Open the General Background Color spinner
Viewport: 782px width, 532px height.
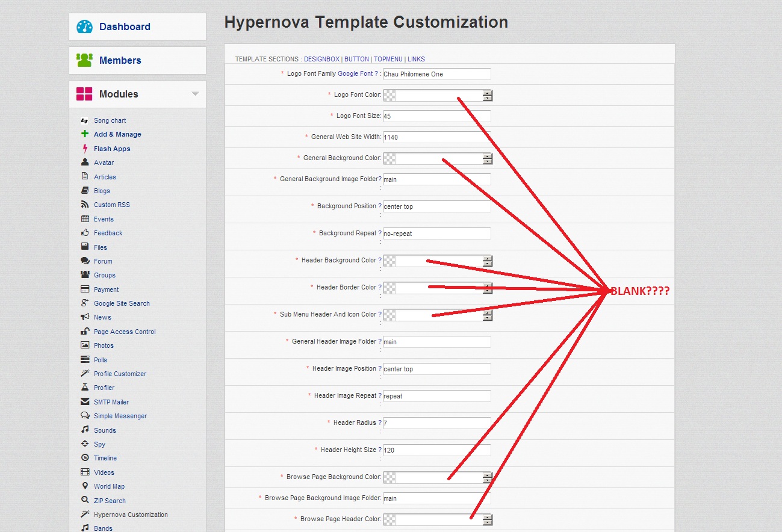[488, 158]
